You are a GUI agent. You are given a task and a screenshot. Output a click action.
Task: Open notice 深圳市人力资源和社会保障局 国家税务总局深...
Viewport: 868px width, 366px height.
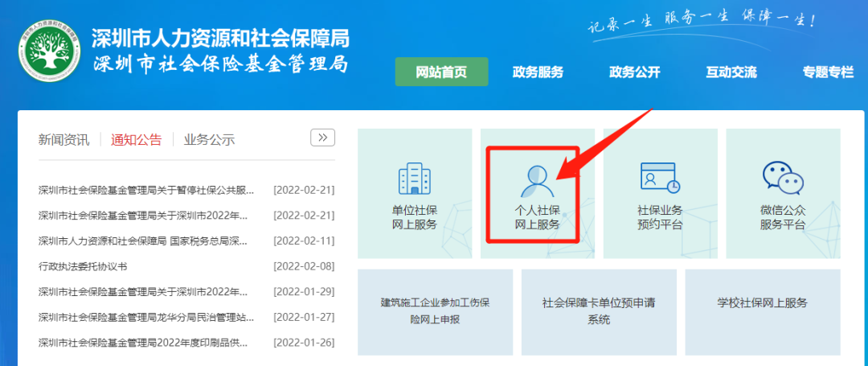click(142, 241)
